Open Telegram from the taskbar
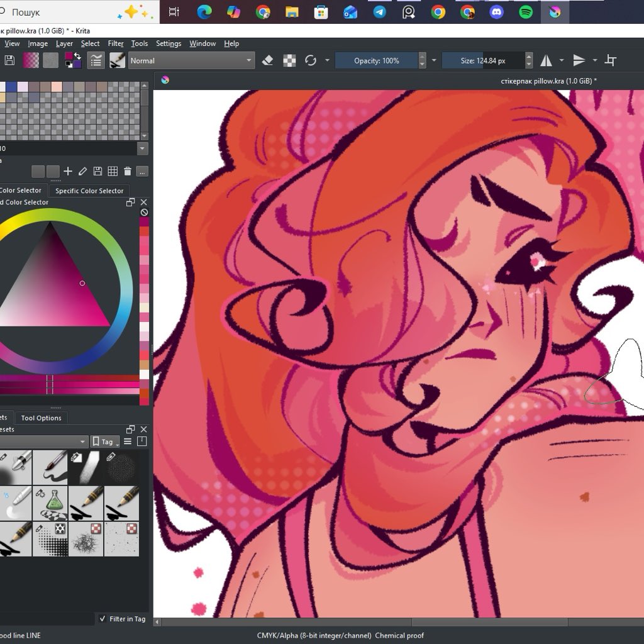 pyautogui.click(x=379, y=12)
